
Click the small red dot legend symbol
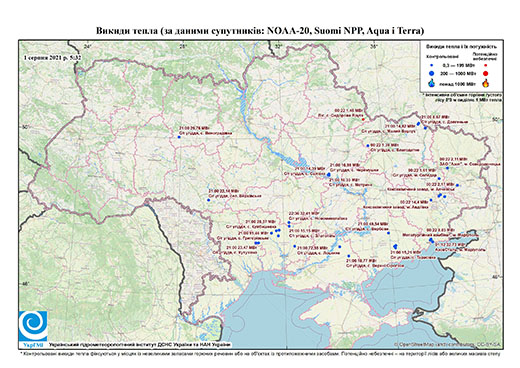[485, 65]
